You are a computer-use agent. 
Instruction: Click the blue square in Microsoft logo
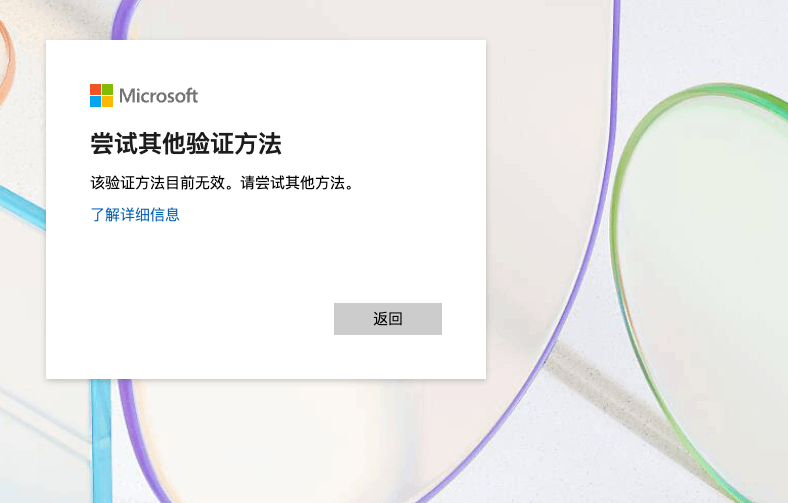(x=95, y=102)
